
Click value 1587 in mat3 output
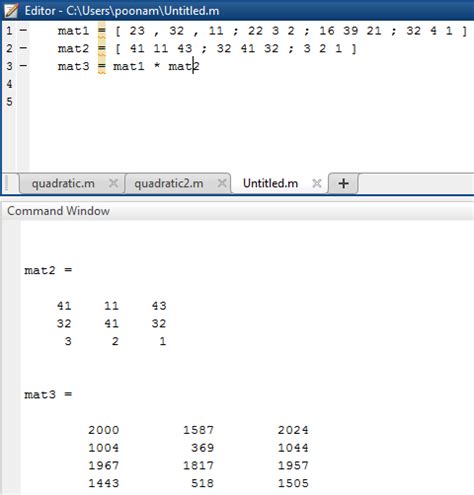pyautogui.click(x=198, y=430)
